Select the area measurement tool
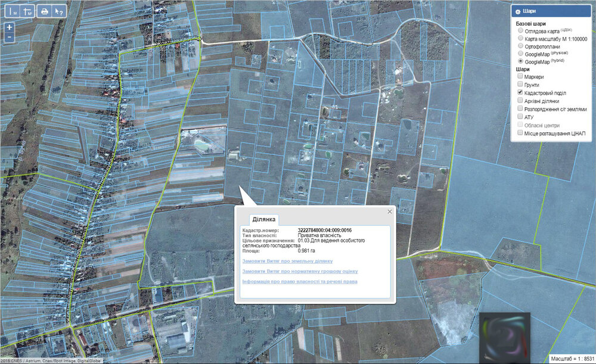The width and height of the screenshot is (596, 364). (27, 11)
